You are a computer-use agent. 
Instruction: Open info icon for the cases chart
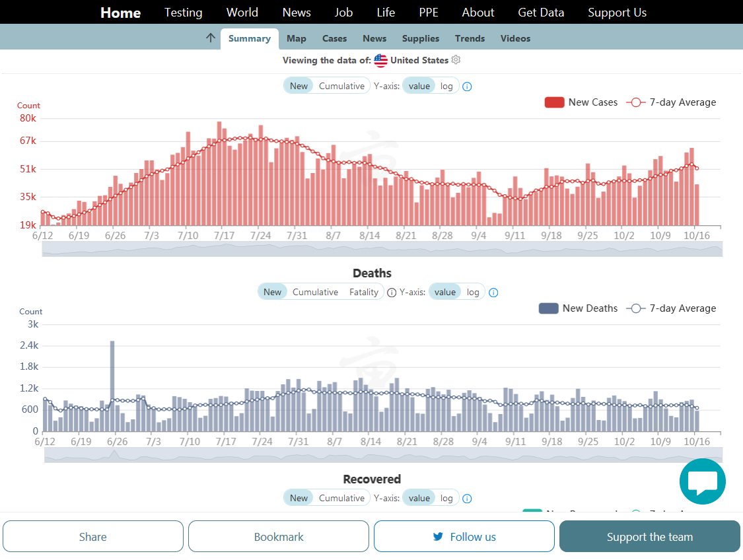coord(467,87)
